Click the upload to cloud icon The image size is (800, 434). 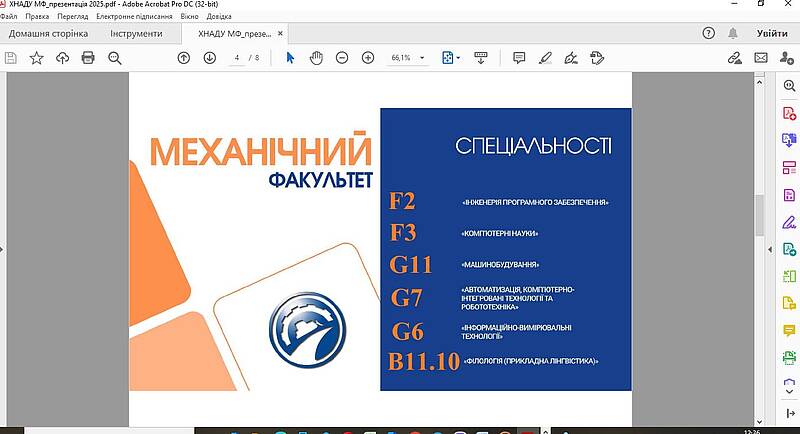pyautogui.click(x=62, y=58)
